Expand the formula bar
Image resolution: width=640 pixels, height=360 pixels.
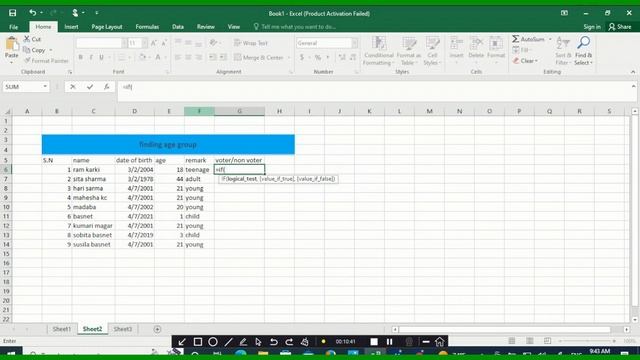633,86
